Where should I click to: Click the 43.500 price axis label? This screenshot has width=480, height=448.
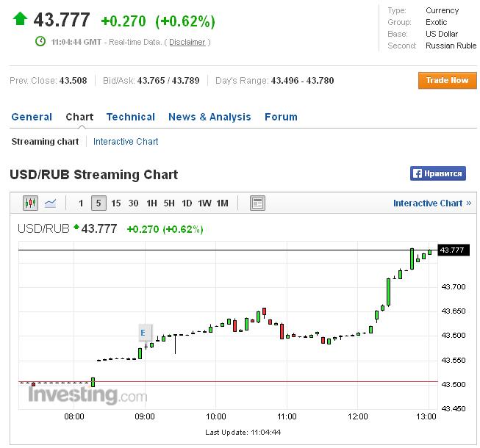point(454,384)
